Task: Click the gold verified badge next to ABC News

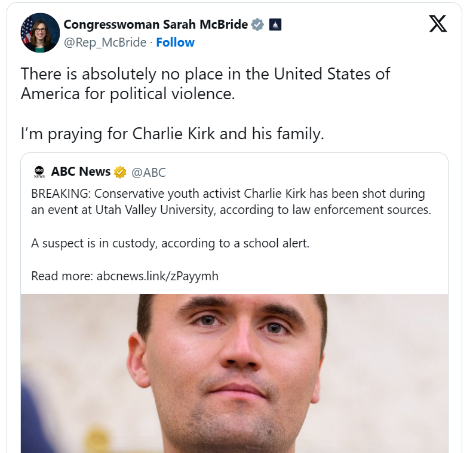Action: tap(120, 172)
